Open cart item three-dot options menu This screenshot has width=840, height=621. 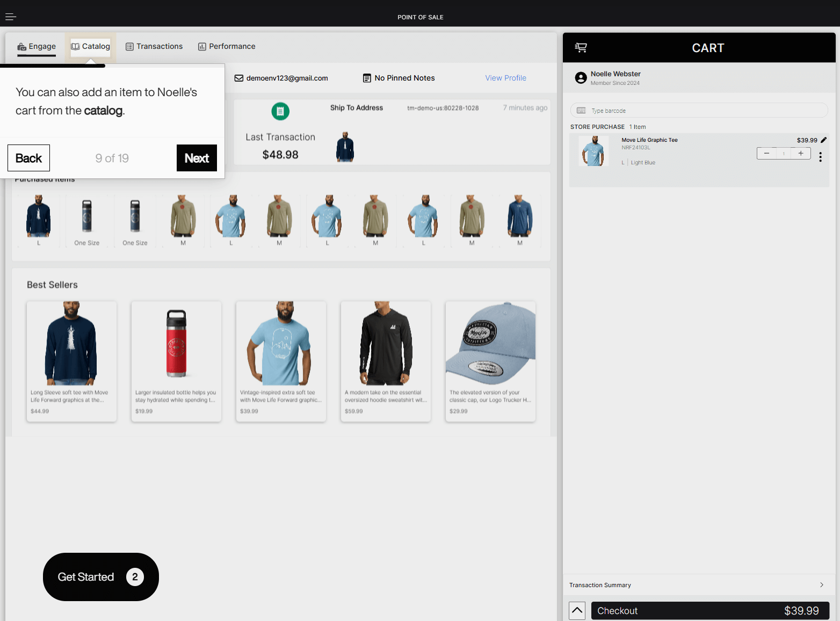tap(820, 157)
